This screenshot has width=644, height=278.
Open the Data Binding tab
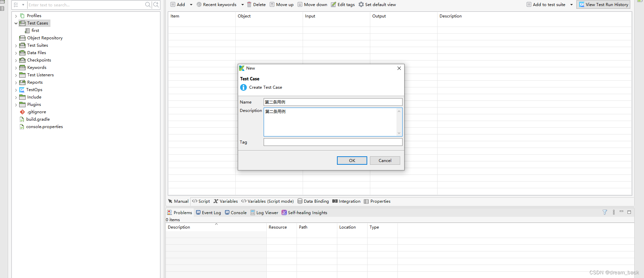(x=313, y=201)
